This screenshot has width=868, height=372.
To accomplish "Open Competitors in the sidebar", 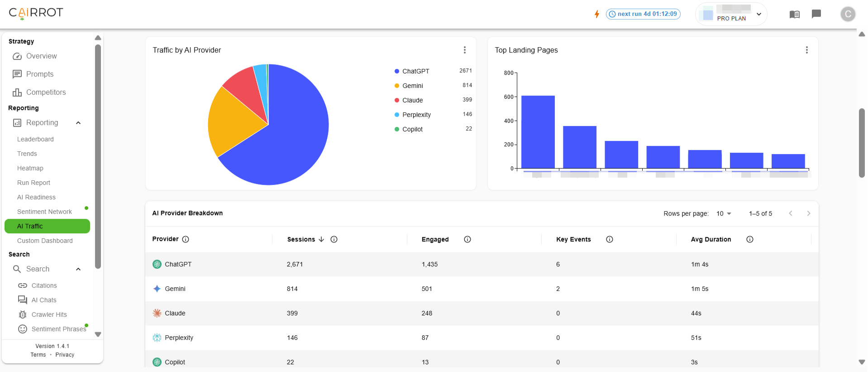I will pos(46,92).
